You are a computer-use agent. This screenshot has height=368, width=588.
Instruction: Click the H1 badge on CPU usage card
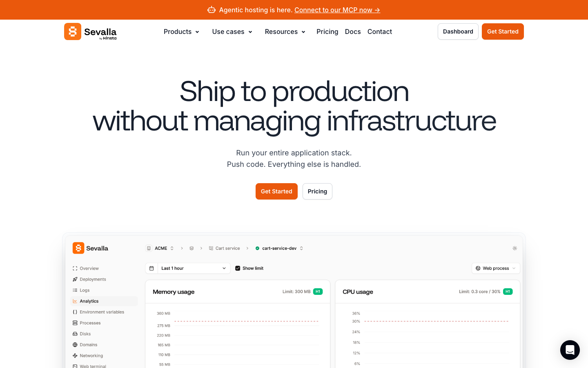click(x=508, y=292)
